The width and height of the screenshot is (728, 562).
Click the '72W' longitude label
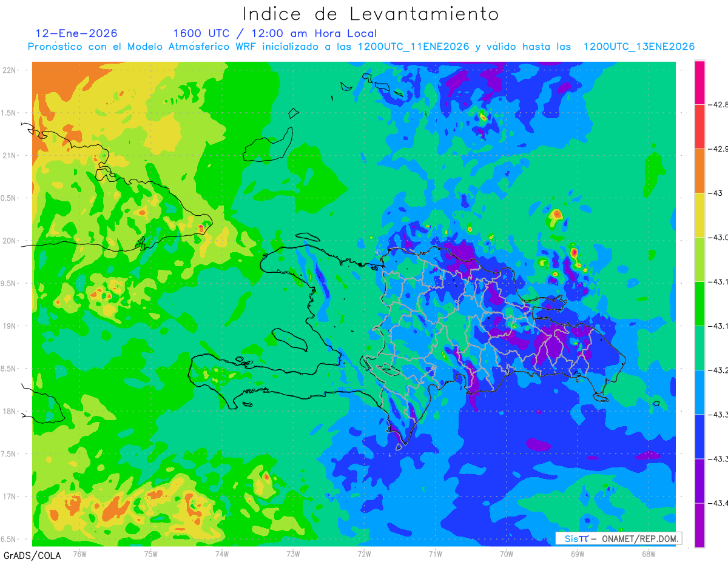364,554
